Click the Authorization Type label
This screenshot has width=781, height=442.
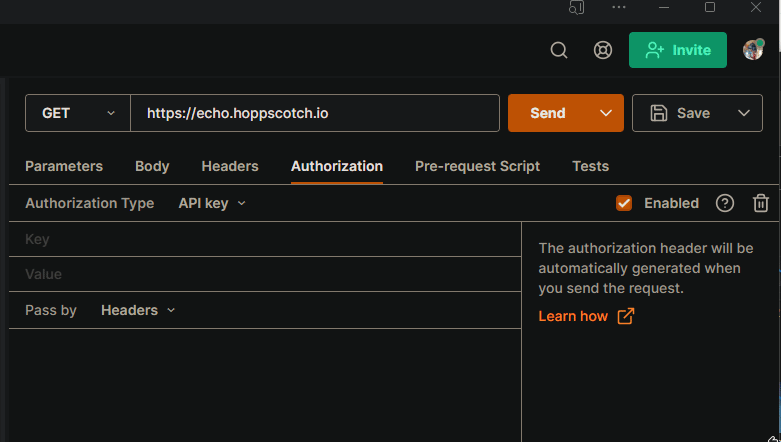click(90, 203)
